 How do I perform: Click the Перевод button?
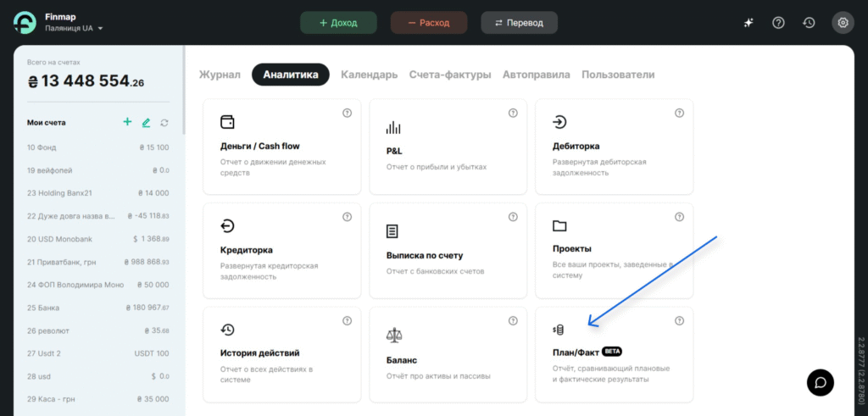pos(519,23)
